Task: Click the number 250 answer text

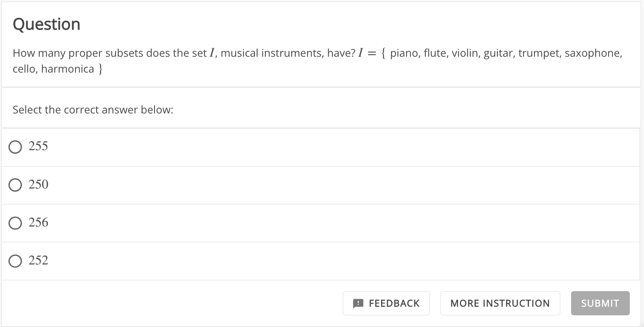Action: [x=38, y=184]
